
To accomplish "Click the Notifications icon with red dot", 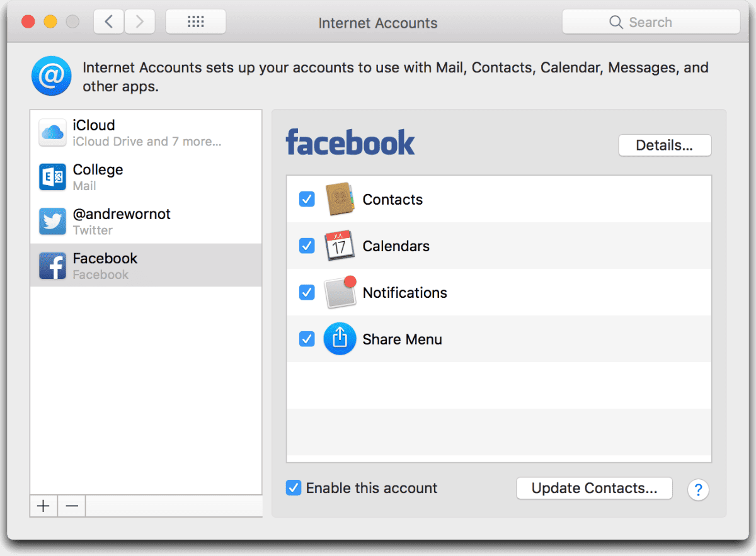I will point(340,292).
